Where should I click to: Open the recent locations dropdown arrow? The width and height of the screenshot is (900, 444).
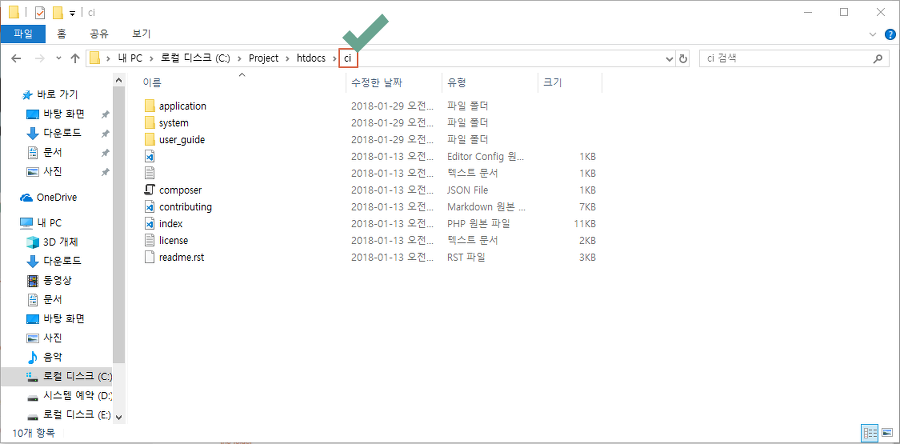pos(59,59)
